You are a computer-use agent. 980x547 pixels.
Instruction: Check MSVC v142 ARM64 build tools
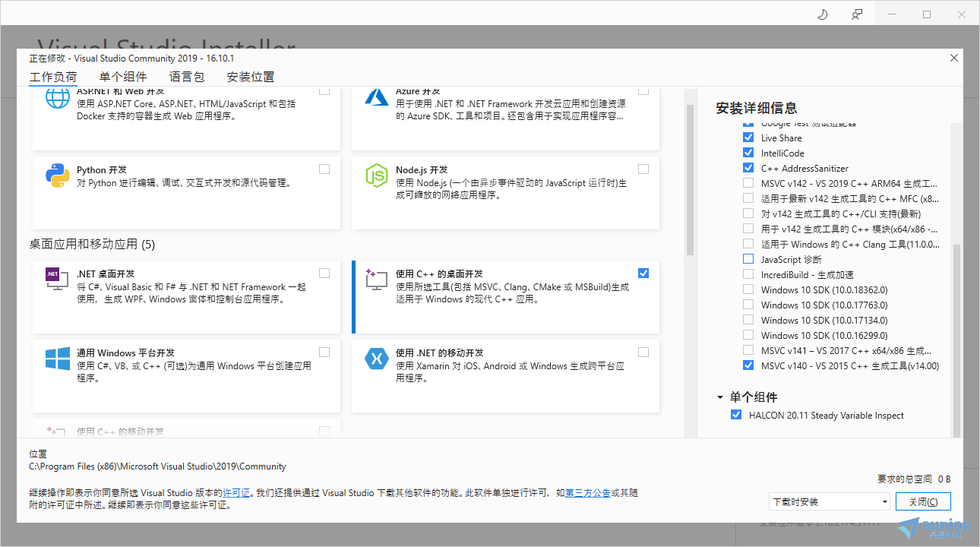click(748, 183)
